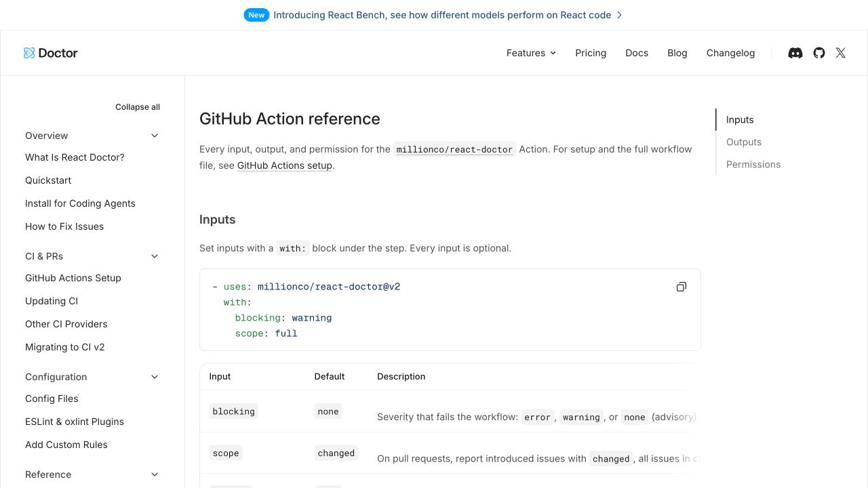Open GitHub Actions Setup sidebar page
This screenshot has height=488, width=868.
click(73, 278)
